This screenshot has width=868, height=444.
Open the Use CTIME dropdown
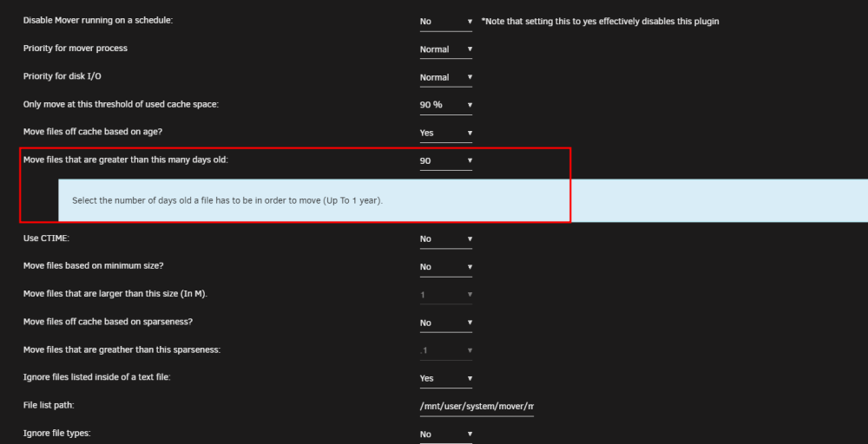(x=445, y=238)
